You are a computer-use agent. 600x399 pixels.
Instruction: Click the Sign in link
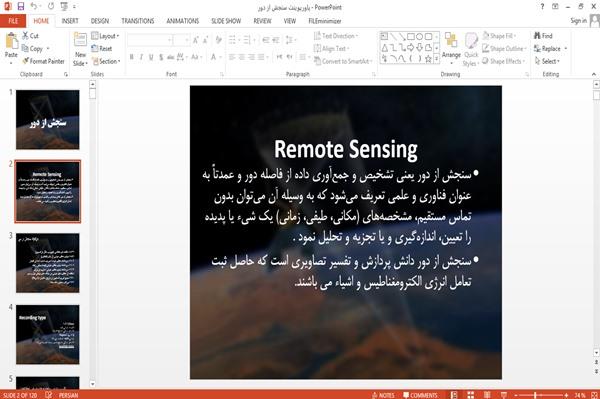click(x=578, y=21)
